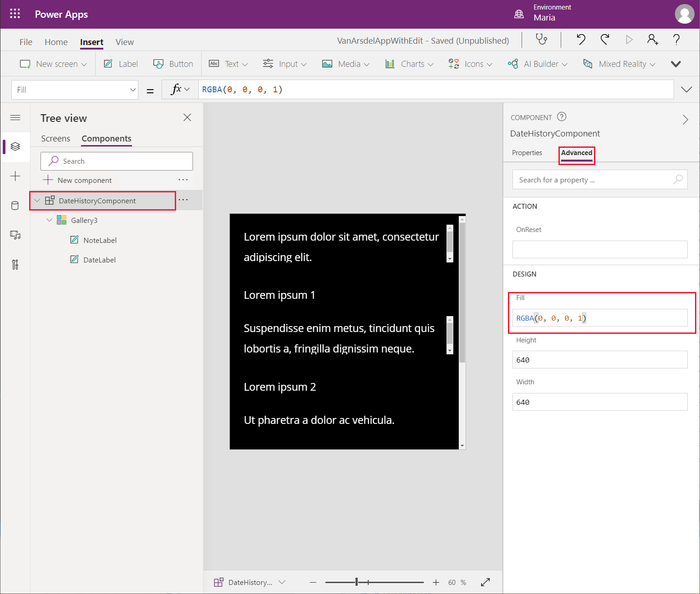This screenshot has width=700, height=594.
Task: Click the Height value field
Action: coord(600,360)
